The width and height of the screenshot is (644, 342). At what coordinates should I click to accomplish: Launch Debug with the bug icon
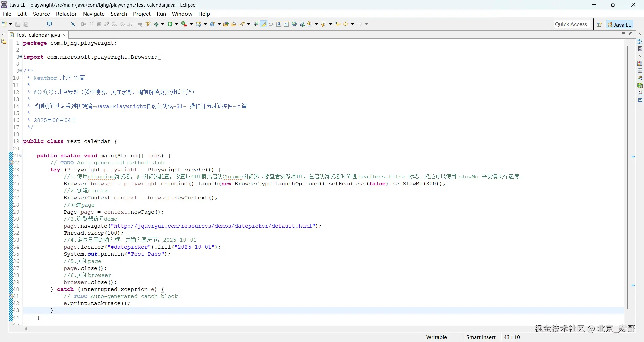click(156, 24)
